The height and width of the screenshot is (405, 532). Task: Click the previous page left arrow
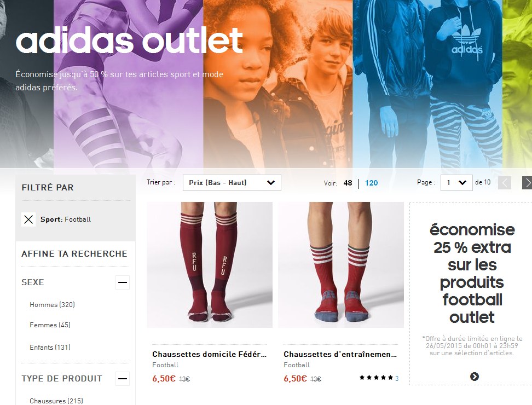pos(505,183)
